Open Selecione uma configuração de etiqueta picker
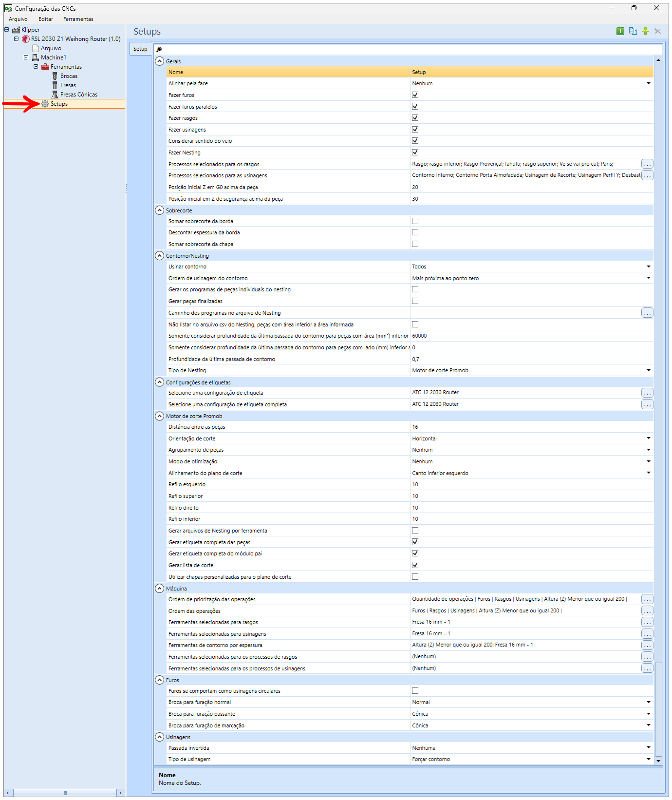Image resolution: width=672 pixels, height=800 pixels. coord(647,393)
